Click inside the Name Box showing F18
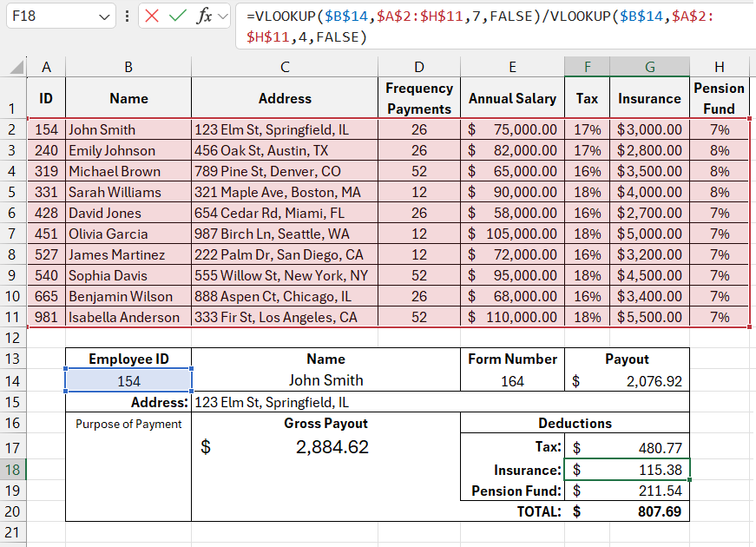Image resolution: width=756 pixels, height=547 pixels. (x=50, y=16)
